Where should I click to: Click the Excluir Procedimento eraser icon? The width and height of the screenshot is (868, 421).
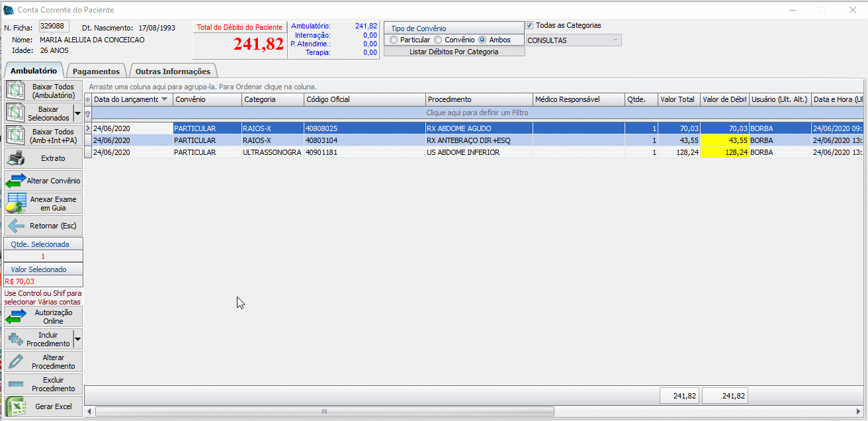[x=16, y=384]
